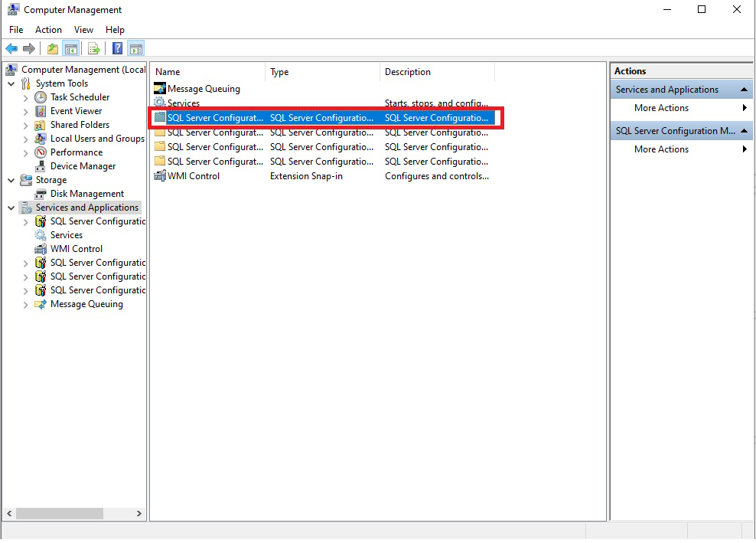
Task: Click the 'Extension Snap-in' type cell
Action: 306,176
